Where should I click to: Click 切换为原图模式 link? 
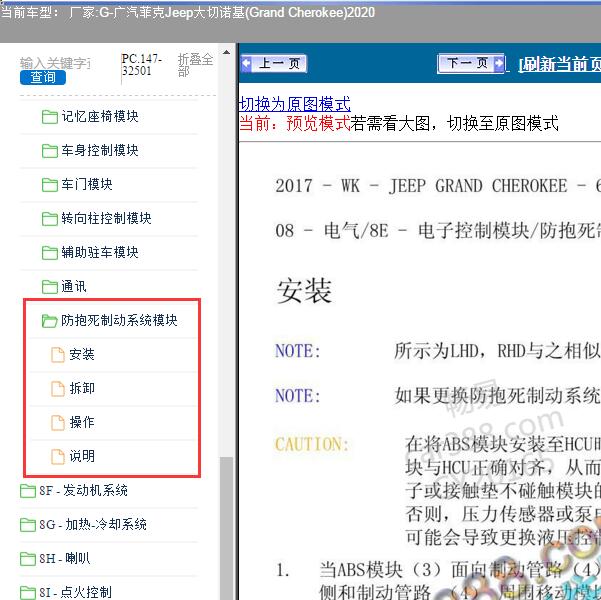click(294, 104)
